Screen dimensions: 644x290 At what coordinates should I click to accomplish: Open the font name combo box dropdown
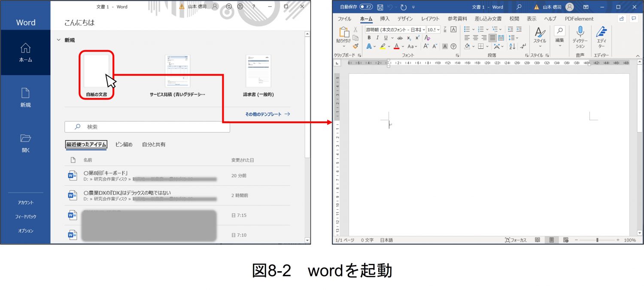tap(423, 30)
